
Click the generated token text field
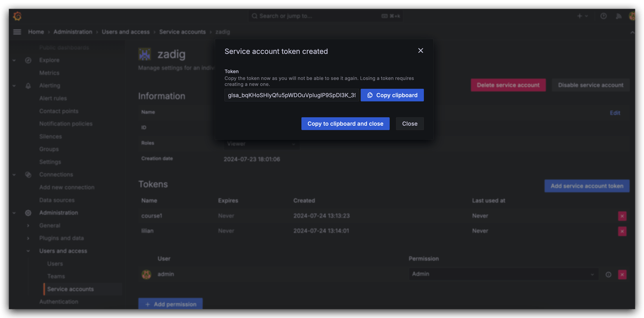click(292, 95)
